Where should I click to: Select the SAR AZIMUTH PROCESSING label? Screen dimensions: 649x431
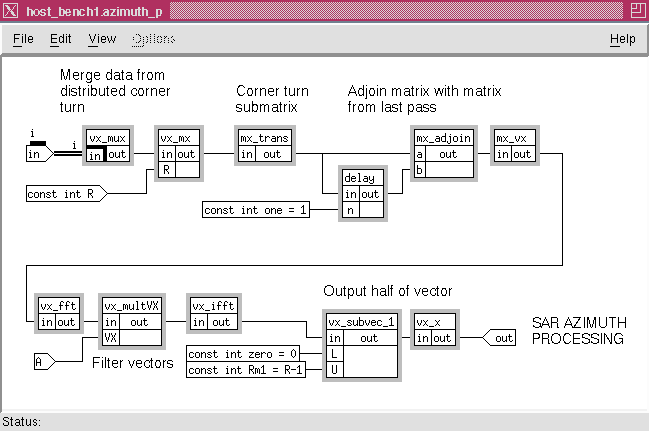(x=577, y=331)
